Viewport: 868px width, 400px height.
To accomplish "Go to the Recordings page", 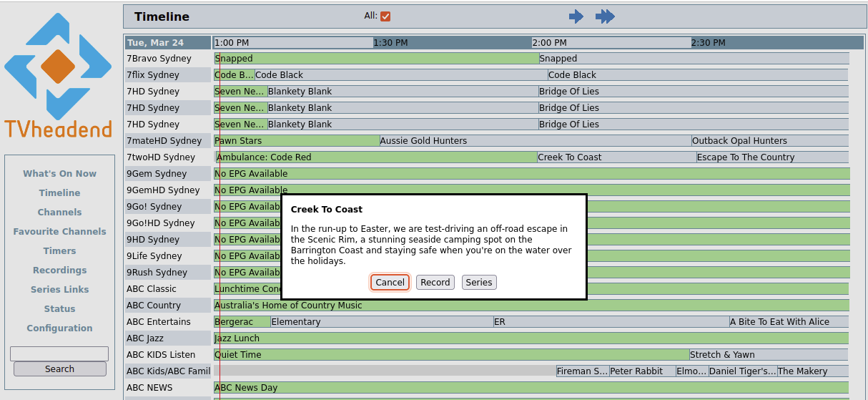I will click(x=59, y=270).
